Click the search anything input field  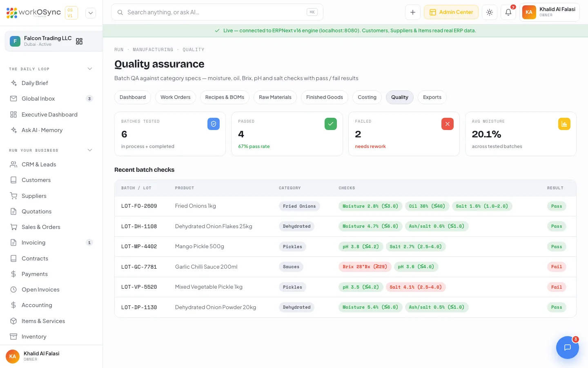tap(217, 12)
